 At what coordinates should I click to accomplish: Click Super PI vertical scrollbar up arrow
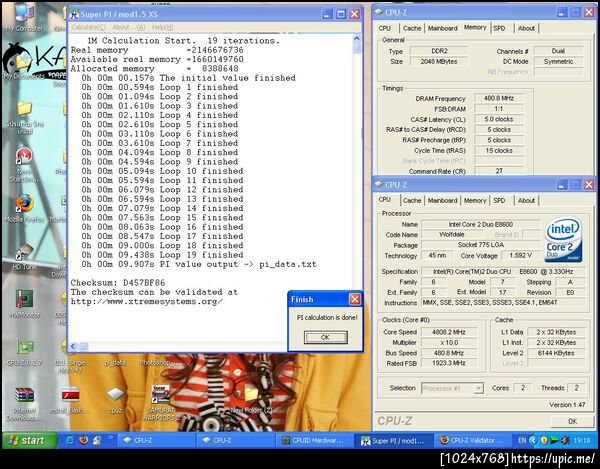coord(357,39)
